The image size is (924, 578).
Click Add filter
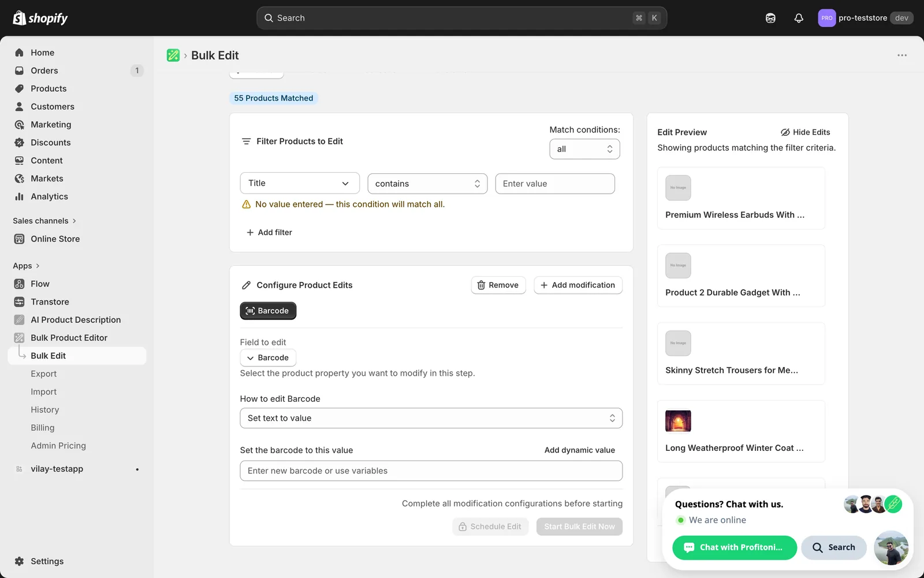(x=269, y=232)
